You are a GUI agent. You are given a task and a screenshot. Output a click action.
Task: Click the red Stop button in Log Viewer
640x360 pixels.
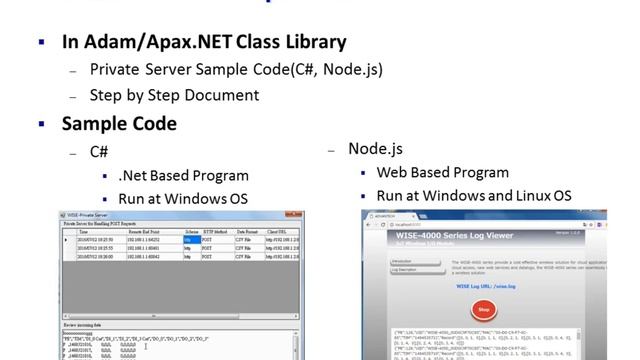click(484, 310)
